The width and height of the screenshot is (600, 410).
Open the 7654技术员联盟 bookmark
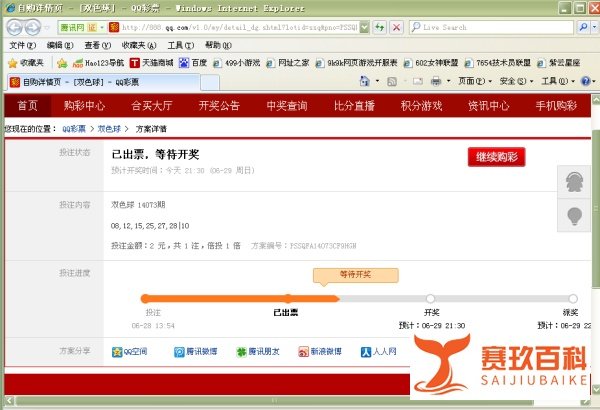point(497,63)
